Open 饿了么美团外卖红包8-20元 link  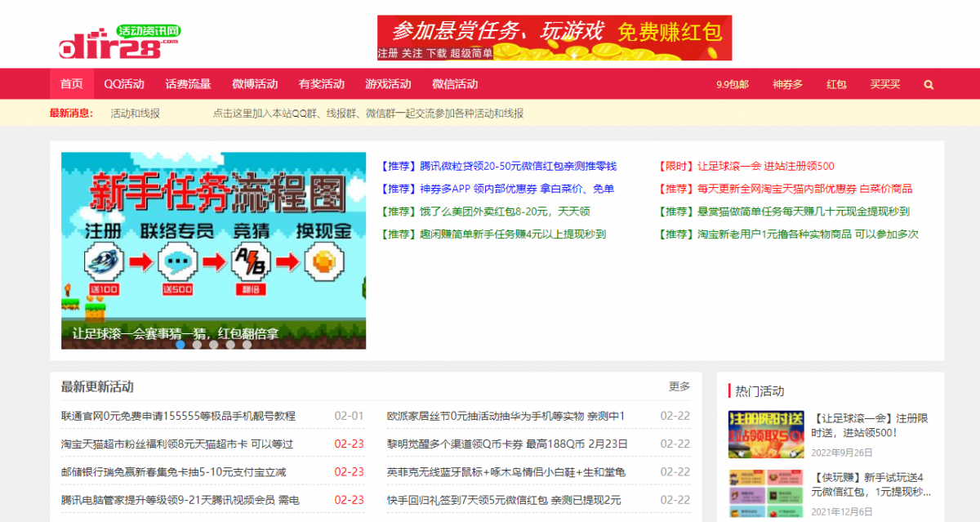pos(485,212)
